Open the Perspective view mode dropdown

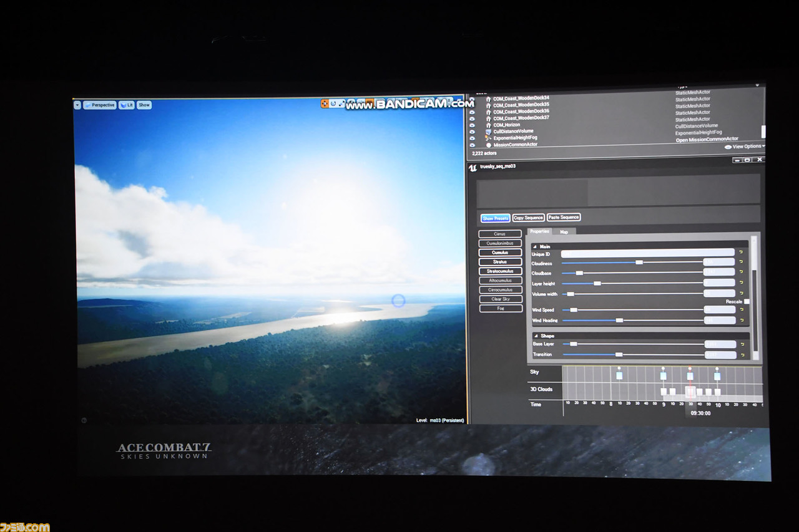[99, 105]
